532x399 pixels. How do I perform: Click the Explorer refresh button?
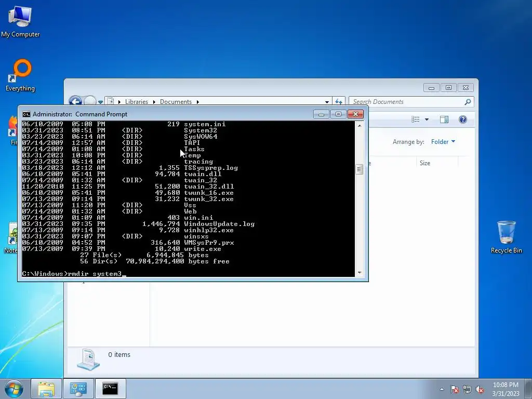(x=339, y=101)
